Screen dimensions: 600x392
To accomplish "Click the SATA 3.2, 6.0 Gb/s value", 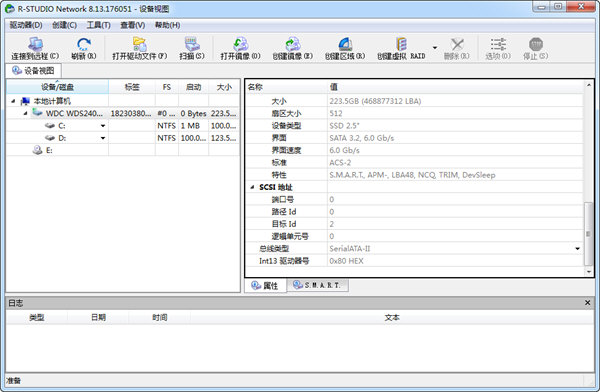I will point(362,138).
